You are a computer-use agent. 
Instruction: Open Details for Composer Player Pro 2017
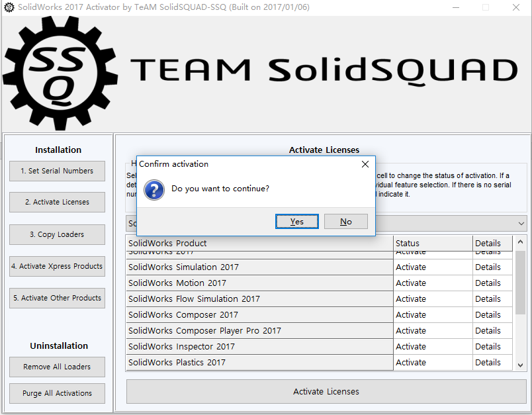(x=492, y=331)
